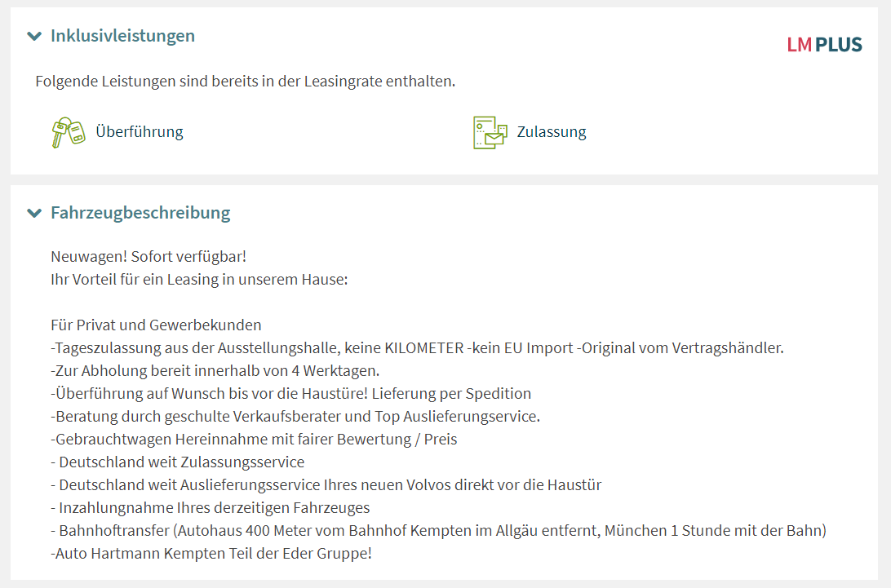This screenshot has width=891, height=588.
Task: Open the LM PLUS logo
Action: 825,44
